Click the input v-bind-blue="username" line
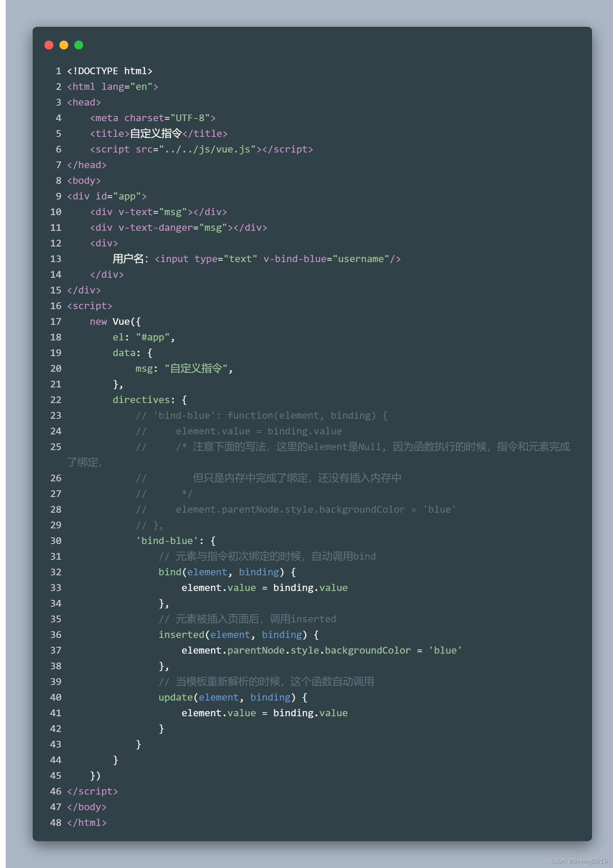Viewport: 613px width, 868px height. tap(257, 259)
